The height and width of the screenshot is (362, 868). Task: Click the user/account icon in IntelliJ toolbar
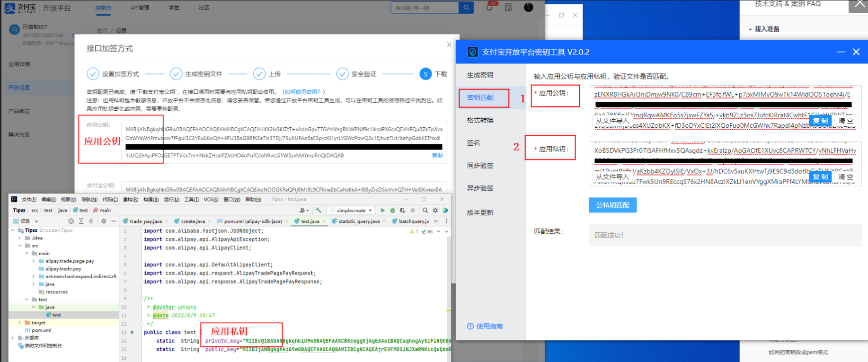(303, 211)
